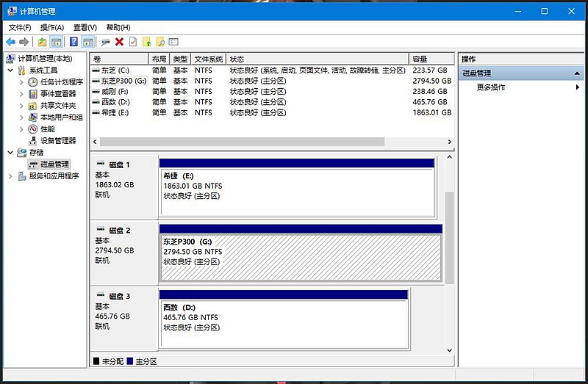This screenshot has width=588, height=384.
Task: Click the magnifier folder icon in toolbar
Action: (160, 42)
